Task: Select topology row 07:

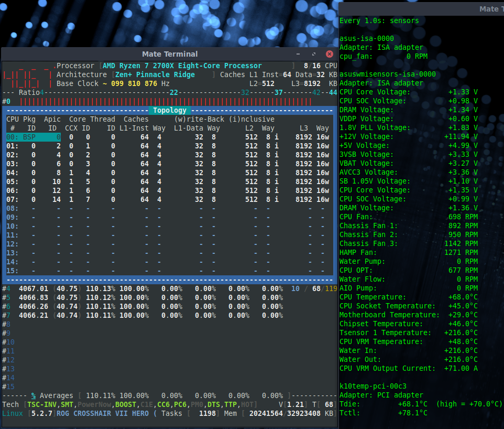Action: tap(168, 199)
